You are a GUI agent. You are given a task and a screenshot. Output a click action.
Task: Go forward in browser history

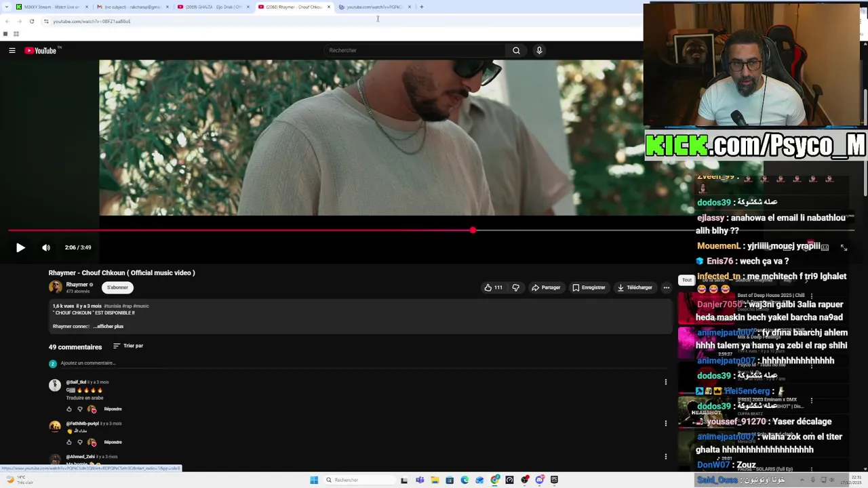click(x=19, y=21)
